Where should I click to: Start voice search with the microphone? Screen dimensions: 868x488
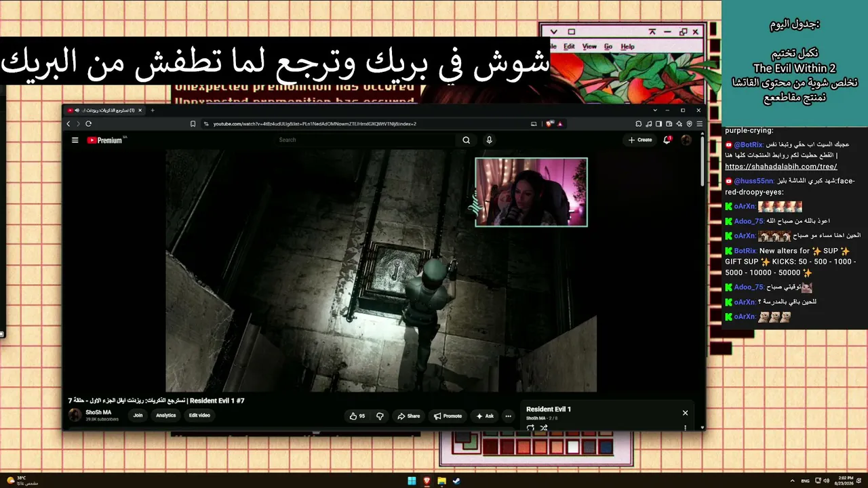point(489,140)
